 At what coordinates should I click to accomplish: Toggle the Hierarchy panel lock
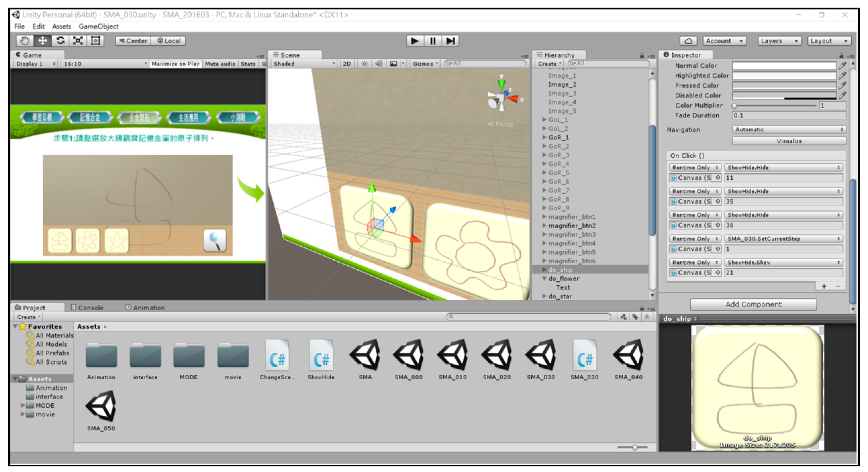642,56
